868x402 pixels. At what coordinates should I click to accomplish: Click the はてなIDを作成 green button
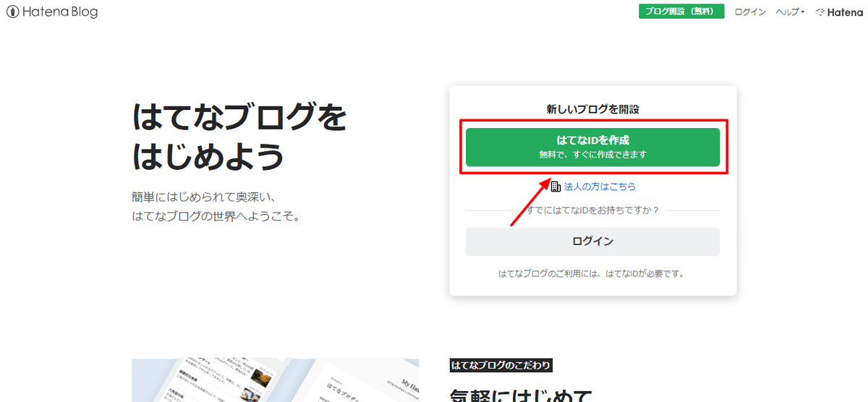tap(592, 147)
